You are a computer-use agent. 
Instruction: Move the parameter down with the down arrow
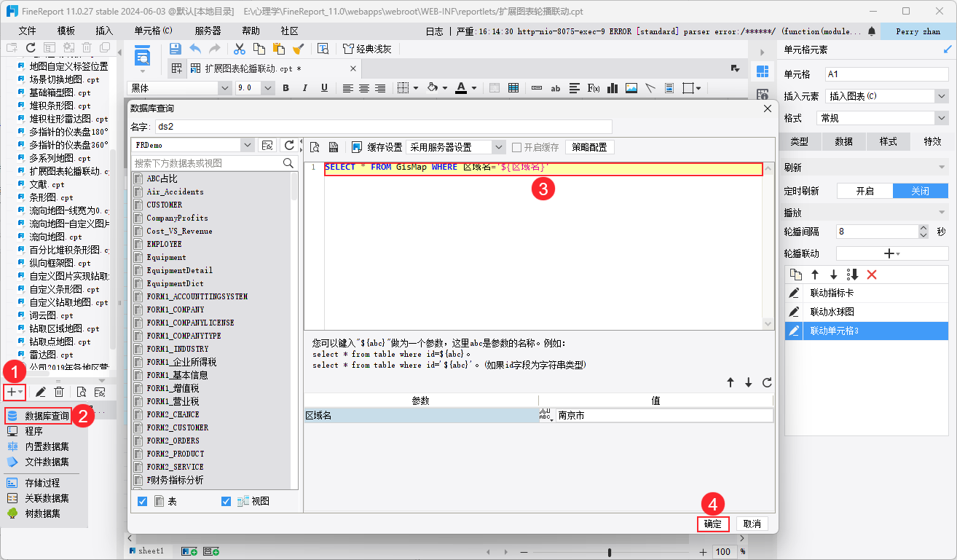click(x=748, y=383)
